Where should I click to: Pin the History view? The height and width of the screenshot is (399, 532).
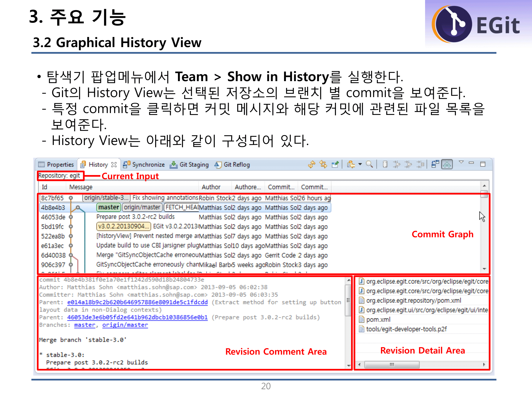point(335,164)
